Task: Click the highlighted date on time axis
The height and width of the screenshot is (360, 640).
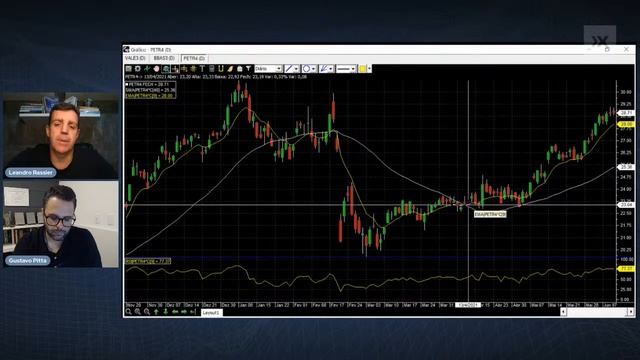Action: pyautogui.click(x=468, y=305)
